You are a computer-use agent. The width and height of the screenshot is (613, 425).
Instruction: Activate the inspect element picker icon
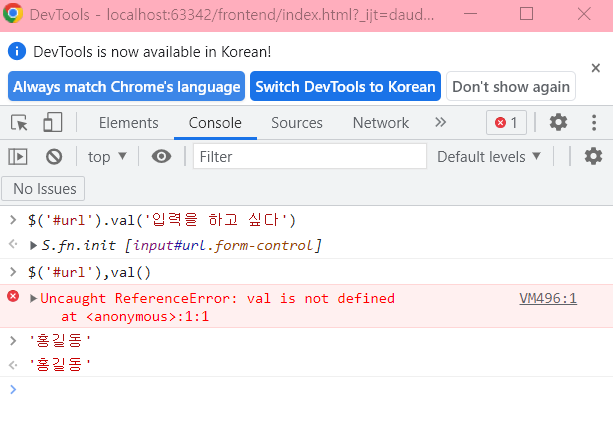tap(19, 123)
